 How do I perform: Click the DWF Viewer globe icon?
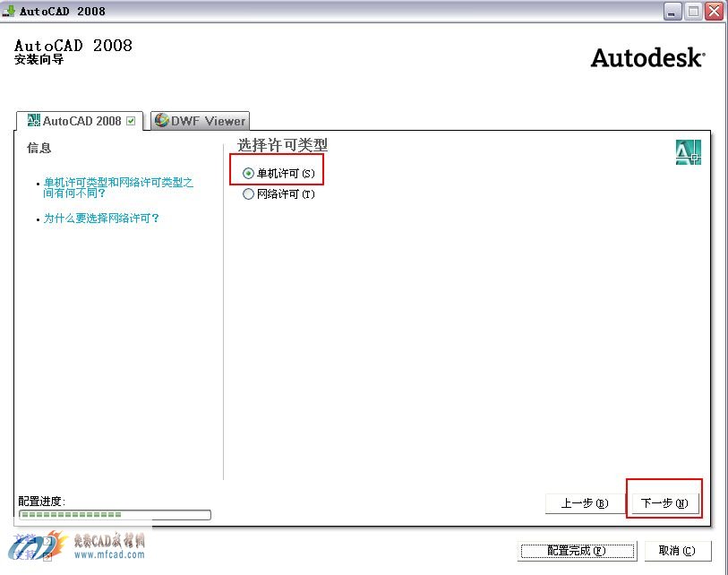point(161,120)
